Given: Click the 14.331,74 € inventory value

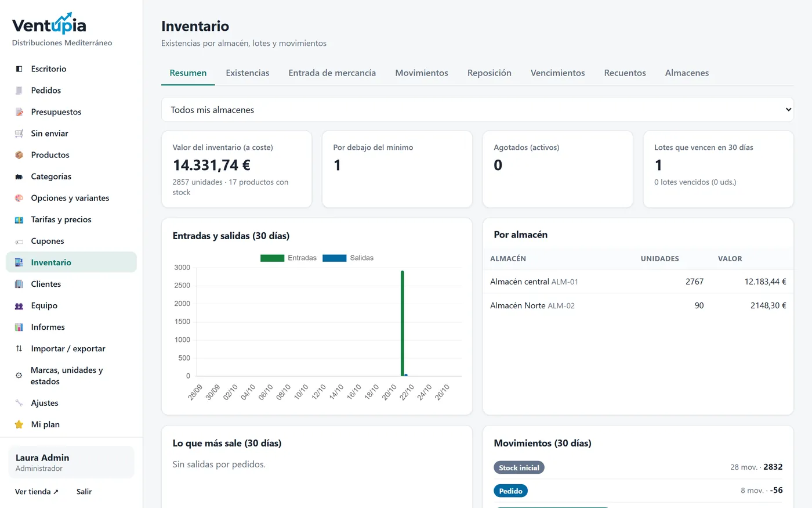Looking at the screenshot, I should (x=212, y=165).
